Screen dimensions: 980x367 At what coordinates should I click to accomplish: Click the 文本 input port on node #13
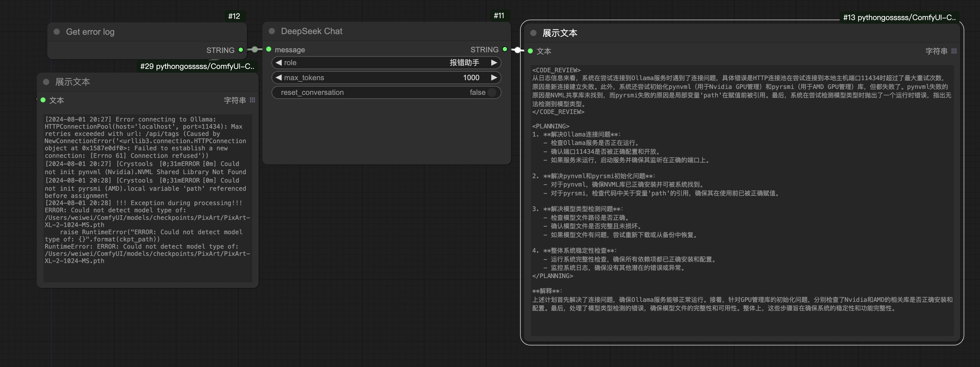[x=530, y=51]
